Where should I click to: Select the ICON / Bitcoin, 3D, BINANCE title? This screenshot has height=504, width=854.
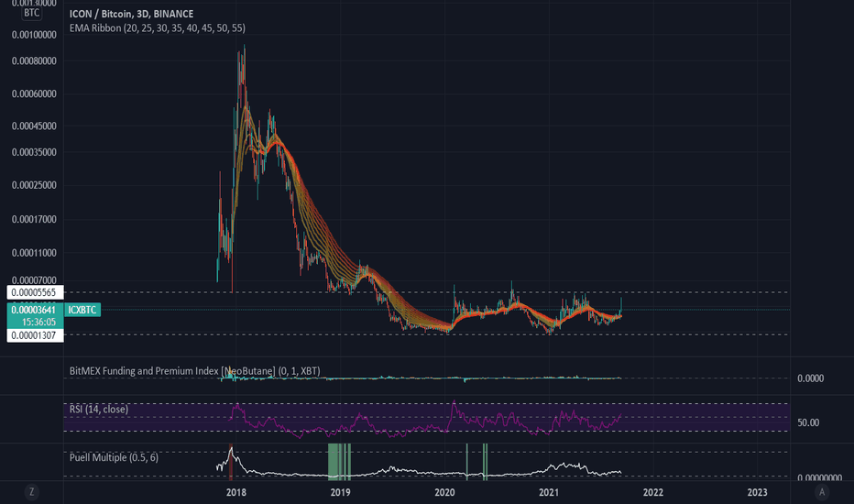pyautogui.click(x=131, y=14)
